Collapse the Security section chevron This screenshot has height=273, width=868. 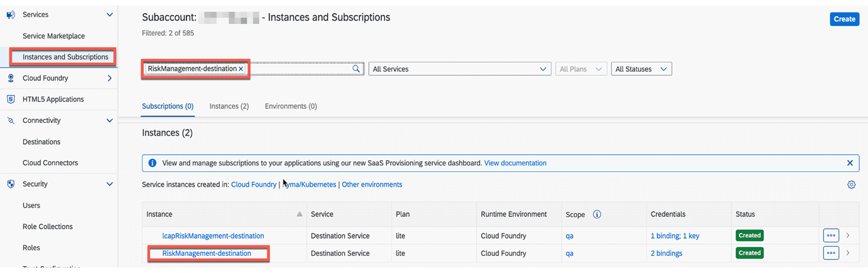(110, 184)
